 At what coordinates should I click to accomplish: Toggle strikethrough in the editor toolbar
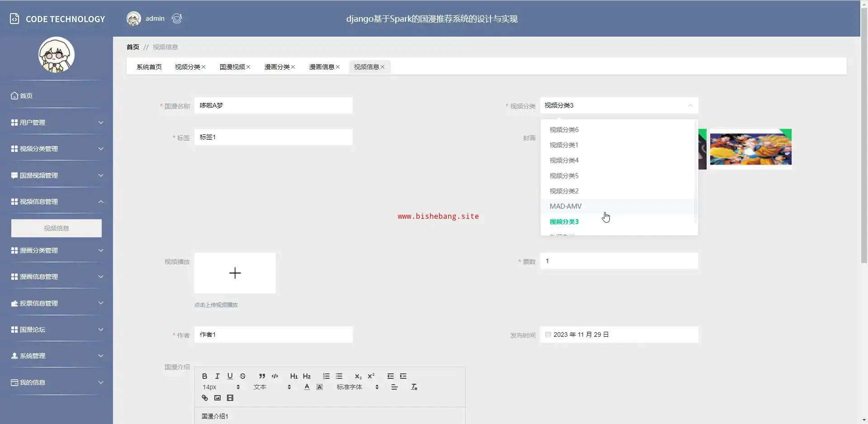[243, 376]
